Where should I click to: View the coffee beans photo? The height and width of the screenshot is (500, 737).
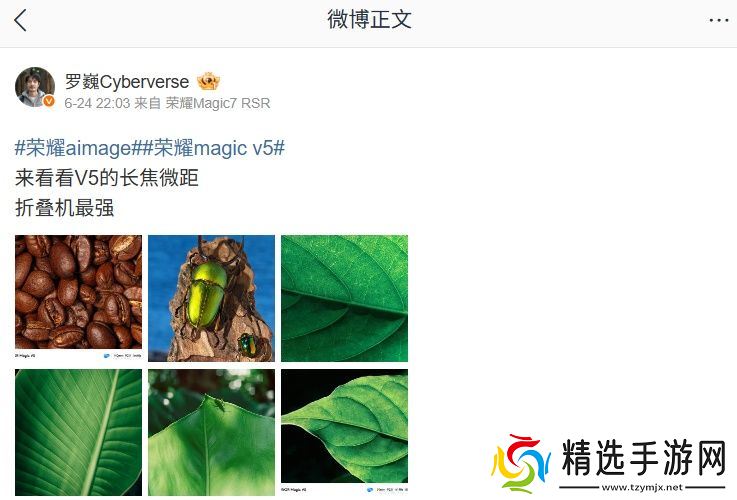pyautogui.click(x=78, y=298)
